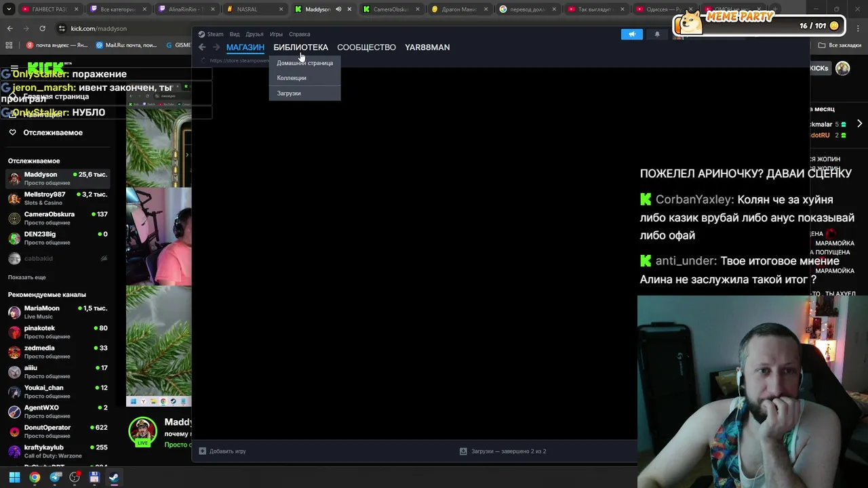Open new tab in Chrome
Screen dimensions: 868x488
pos(775,9)
